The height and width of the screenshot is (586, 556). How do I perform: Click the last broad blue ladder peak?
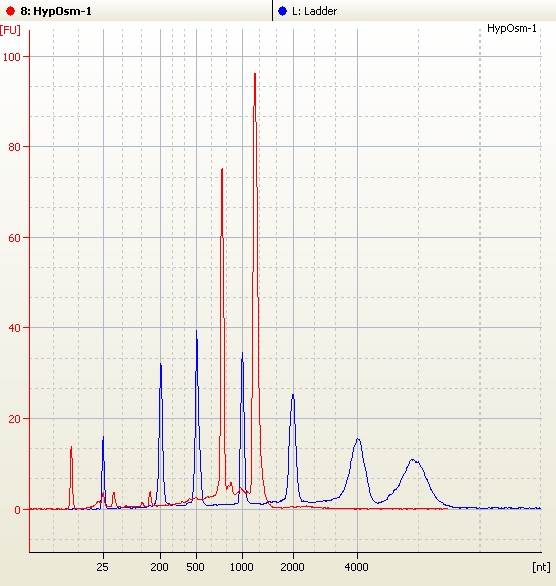point(413,460)
